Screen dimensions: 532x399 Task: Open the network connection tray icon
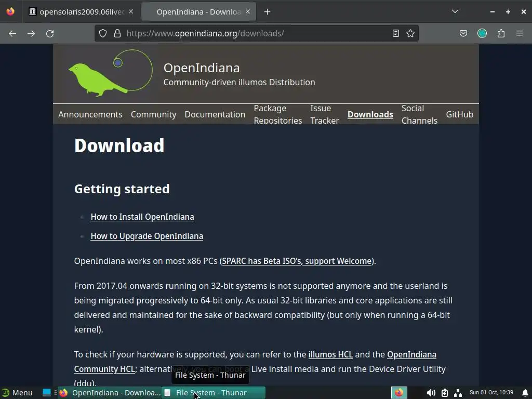pos(458,393)
